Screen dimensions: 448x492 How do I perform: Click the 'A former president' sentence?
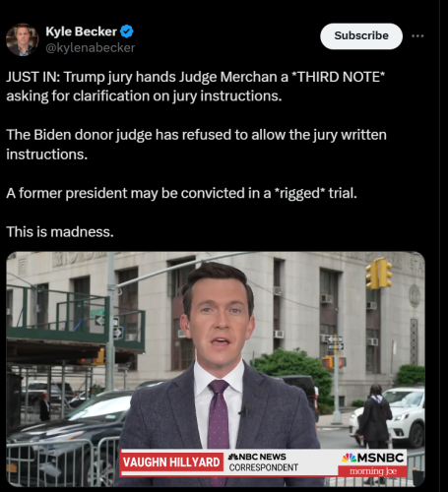[181, 193]
